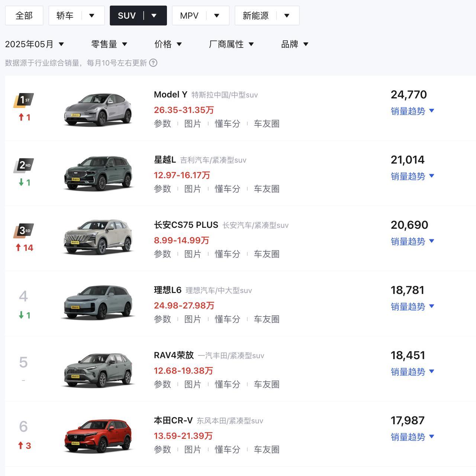This screenshot has height=476, width=476.
Task: Open the 本田CR-V car thumbnail
Action: 98,436
